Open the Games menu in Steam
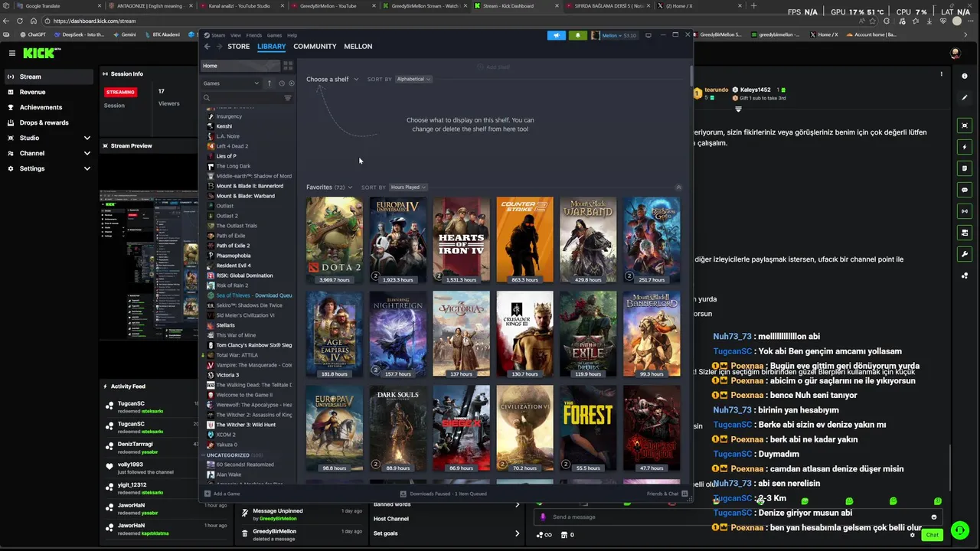The height and width of the screenshot is (551, 980). (274, 35)
